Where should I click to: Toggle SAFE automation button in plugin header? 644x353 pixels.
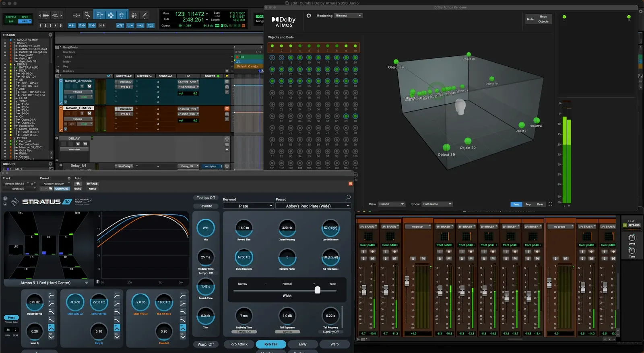click(x=78, y=189)
